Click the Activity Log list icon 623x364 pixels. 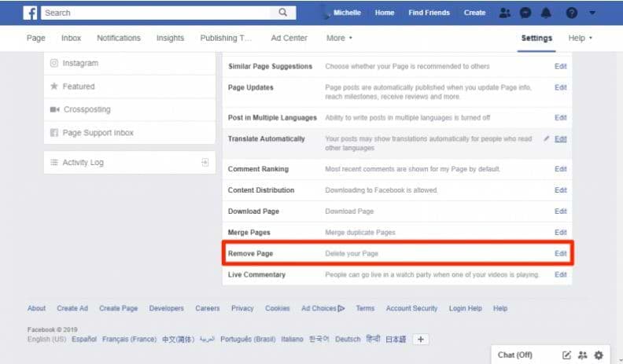coord(54,163)
